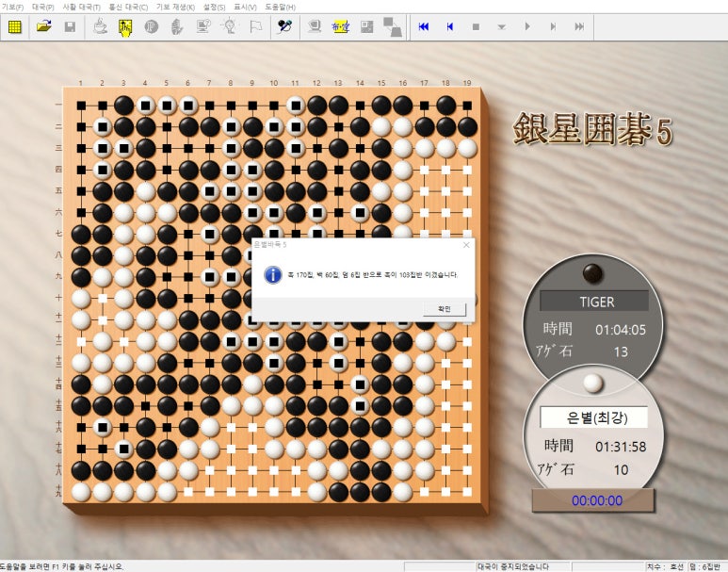Click column label 1 above the board

(x=81, y=83)
